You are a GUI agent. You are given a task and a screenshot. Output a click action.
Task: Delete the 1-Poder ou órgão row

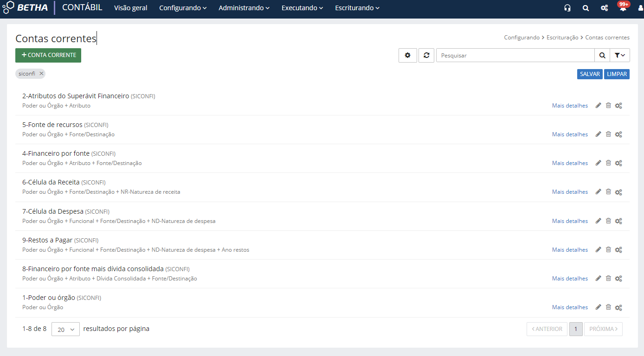coord(608,307)
